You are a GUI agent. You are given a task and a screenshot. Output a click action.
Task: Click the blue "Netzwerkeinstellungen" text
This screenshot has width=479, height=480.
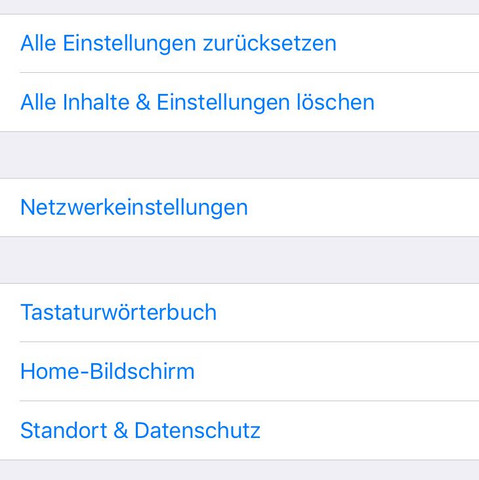[x=134, y=208]
